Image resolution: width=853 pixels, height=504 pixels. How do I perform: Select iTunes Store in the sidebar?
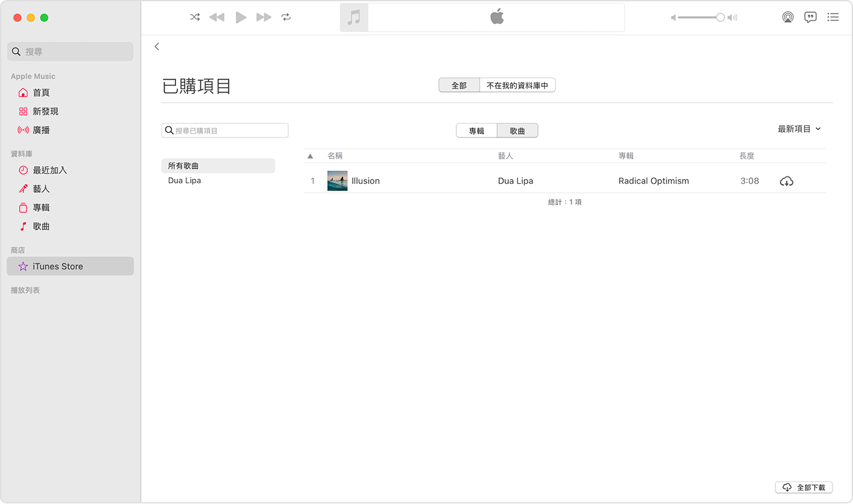pos(70,266)
